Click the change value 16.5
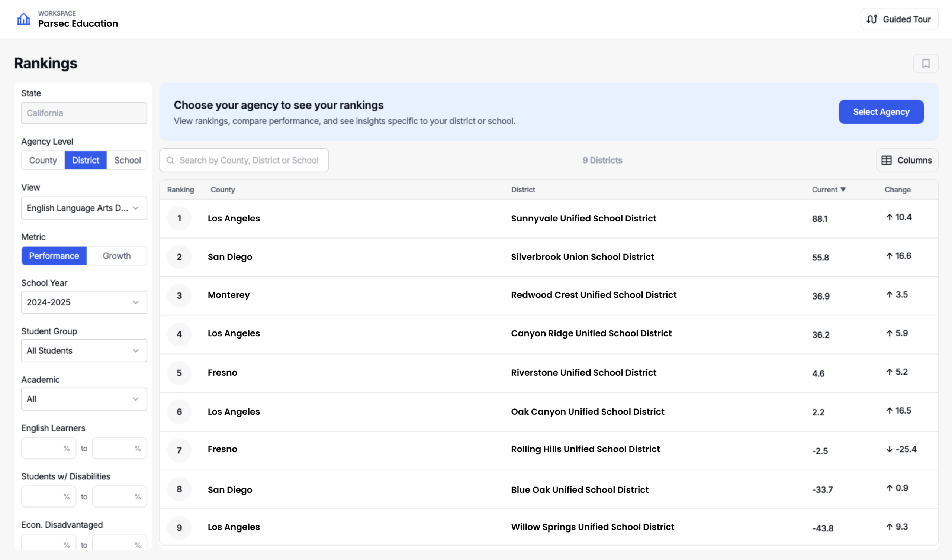952x560 pixels. [x=899, y=411]
